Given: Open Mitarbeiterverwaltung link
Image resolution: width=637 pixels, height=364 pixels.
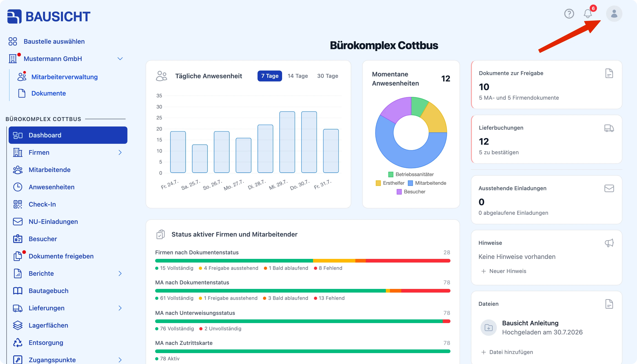Looking at the screenshot, I should click(64, 77).
